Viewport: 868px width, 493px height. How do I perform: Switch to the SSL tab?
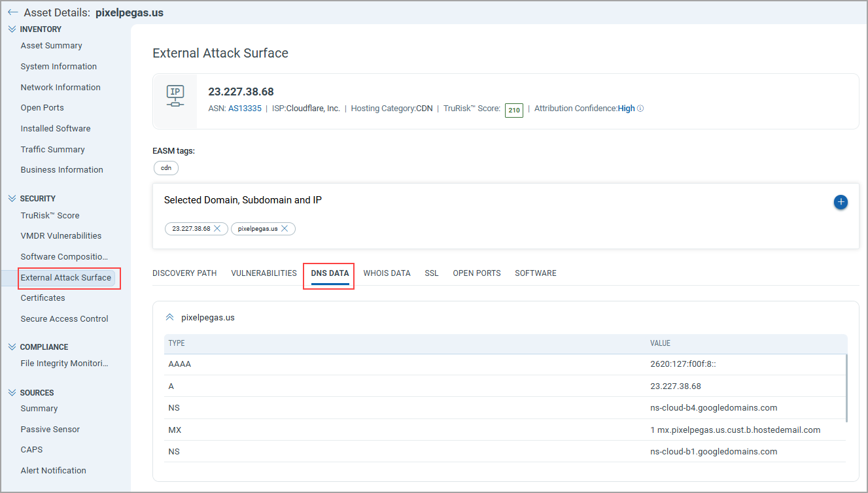click(x=431, y=273)
